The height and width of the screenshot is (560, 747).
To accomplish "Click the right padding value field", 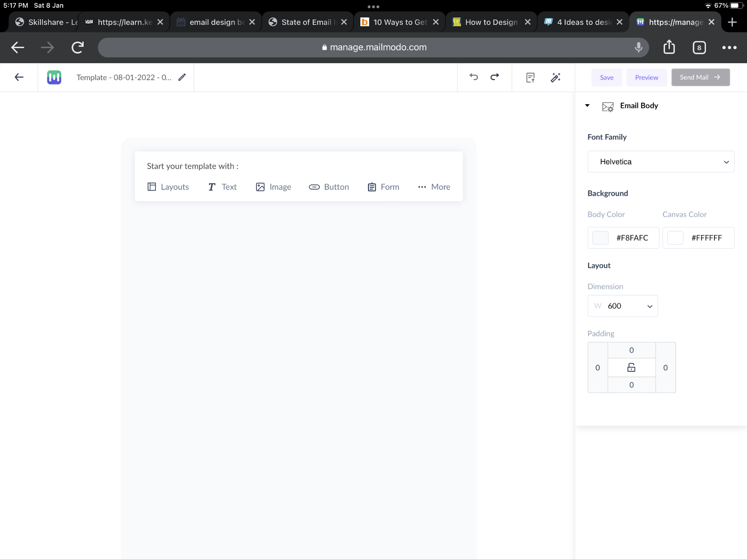I will click(x=665, y=368).
